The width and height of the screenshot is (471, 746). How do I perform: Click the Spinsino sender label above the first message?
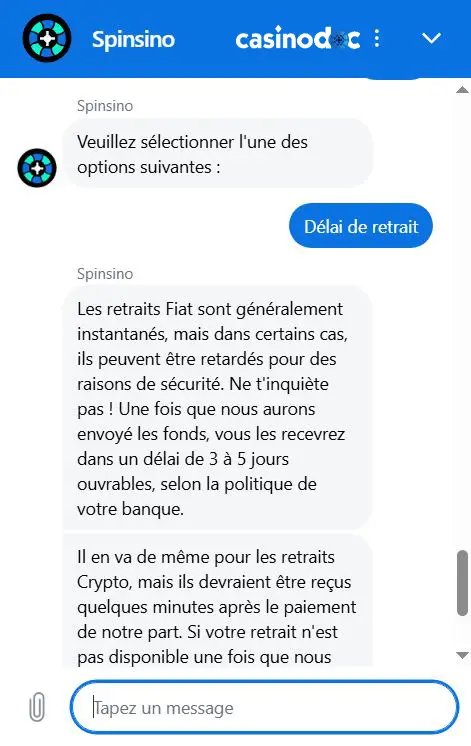[105, 106]
